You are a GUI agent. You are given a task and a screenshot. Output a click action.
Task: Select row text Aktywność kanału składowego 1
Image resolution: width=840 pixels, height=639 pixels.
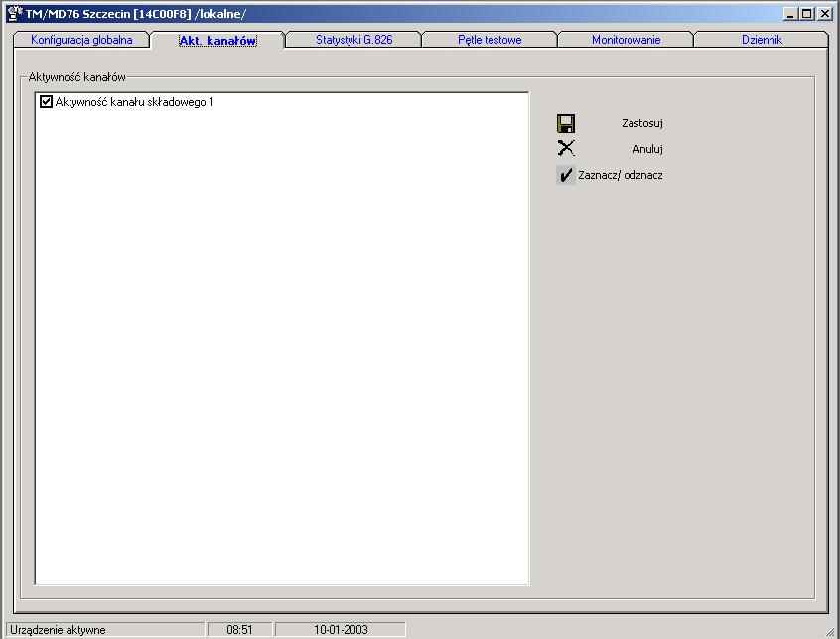click(x=134, y=101)
